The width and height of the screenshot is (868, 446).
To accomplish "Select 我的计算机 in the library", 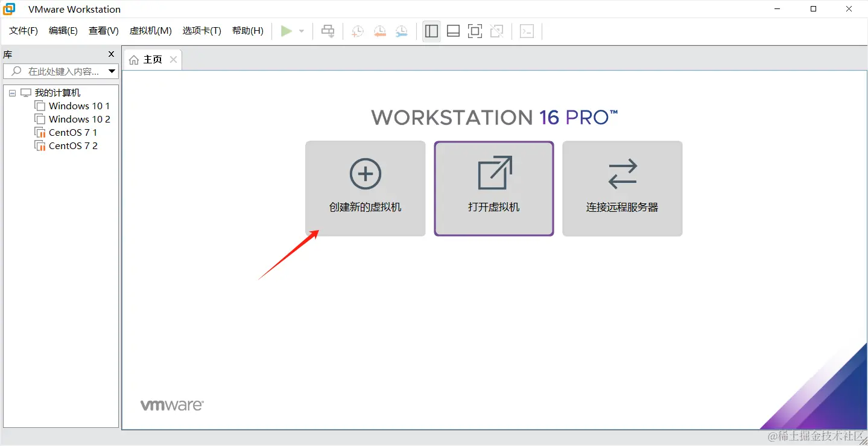I will [57, 93].
